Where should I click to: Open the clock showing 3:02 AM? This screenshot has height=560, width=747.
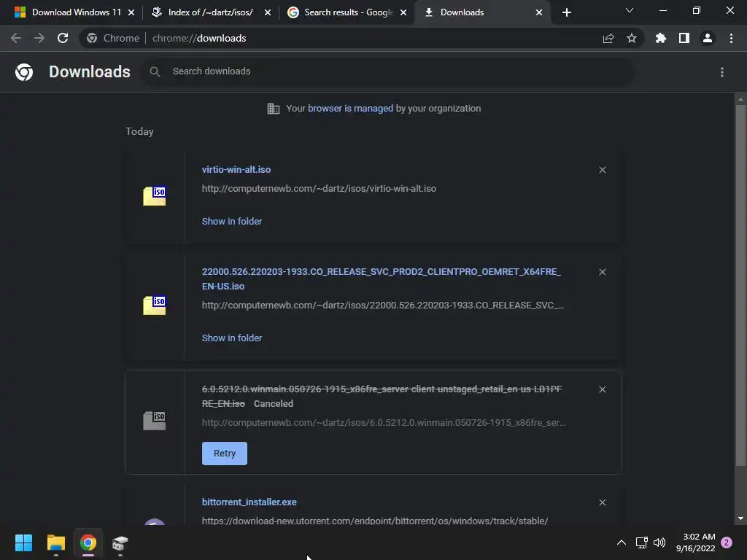click(695, 542)
